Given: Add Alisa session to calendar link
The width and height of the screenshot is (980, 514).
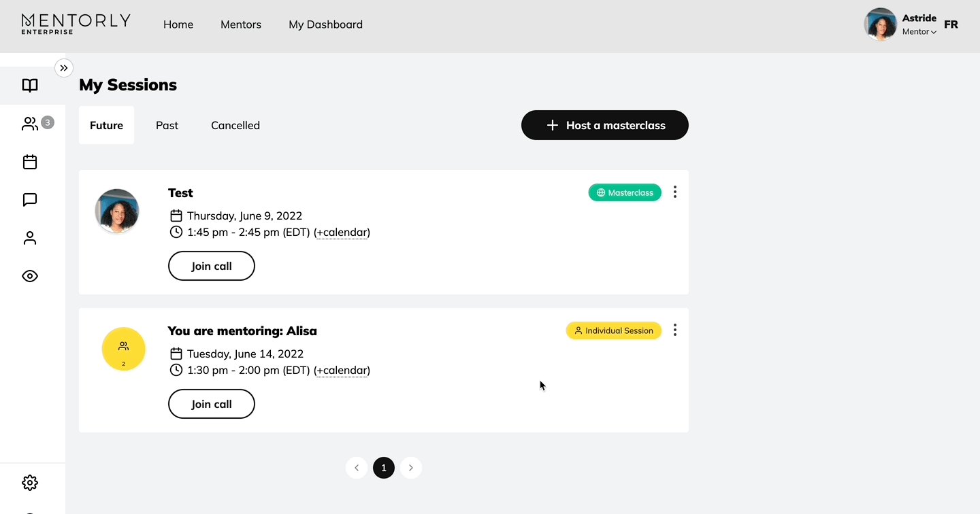Looking at the screenshot, I should coord(342,371).
